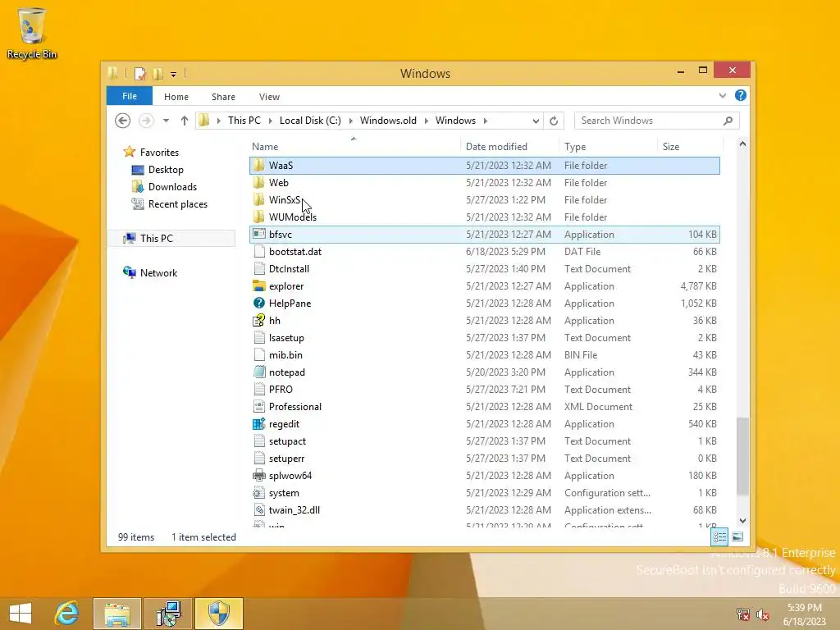840x630 pixels.
Task: Select the splwow64 application icon
Action: (x=258, y=476)
